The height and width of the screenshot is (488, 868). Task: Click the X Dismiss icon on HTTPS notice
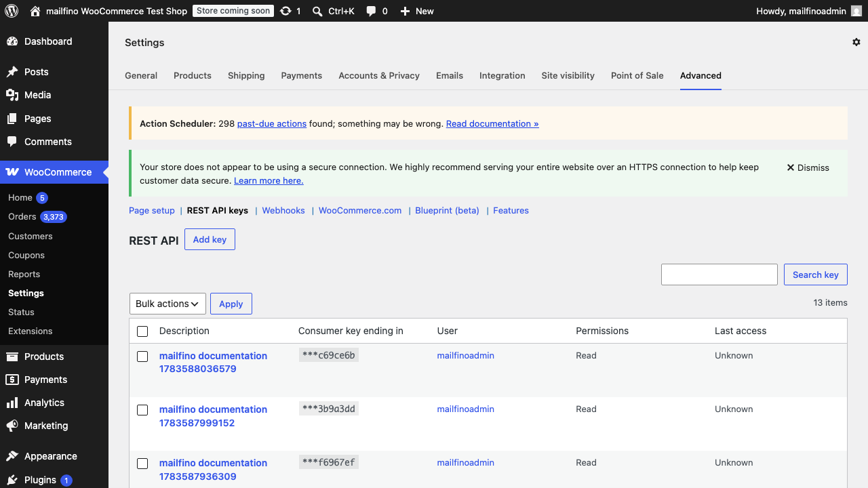(791, 167)
